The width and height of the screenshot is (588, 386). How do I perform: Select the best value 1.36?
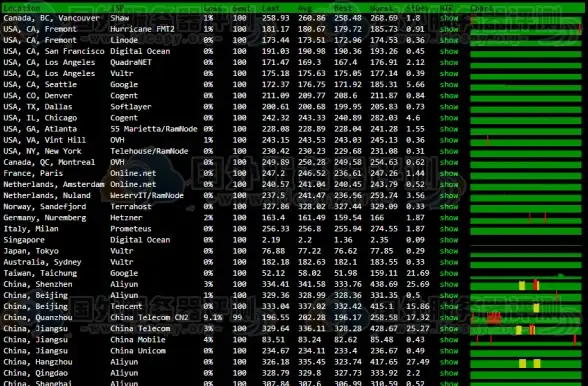[x=343, y=240]
